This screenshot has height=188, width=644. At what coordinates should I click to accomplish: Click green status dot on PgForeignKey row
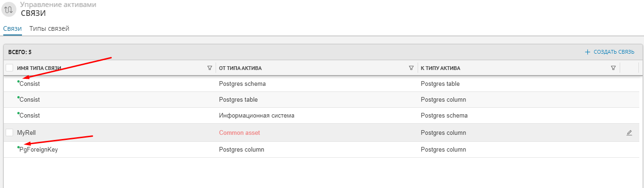pyautogui.click(x=18, y=147)
